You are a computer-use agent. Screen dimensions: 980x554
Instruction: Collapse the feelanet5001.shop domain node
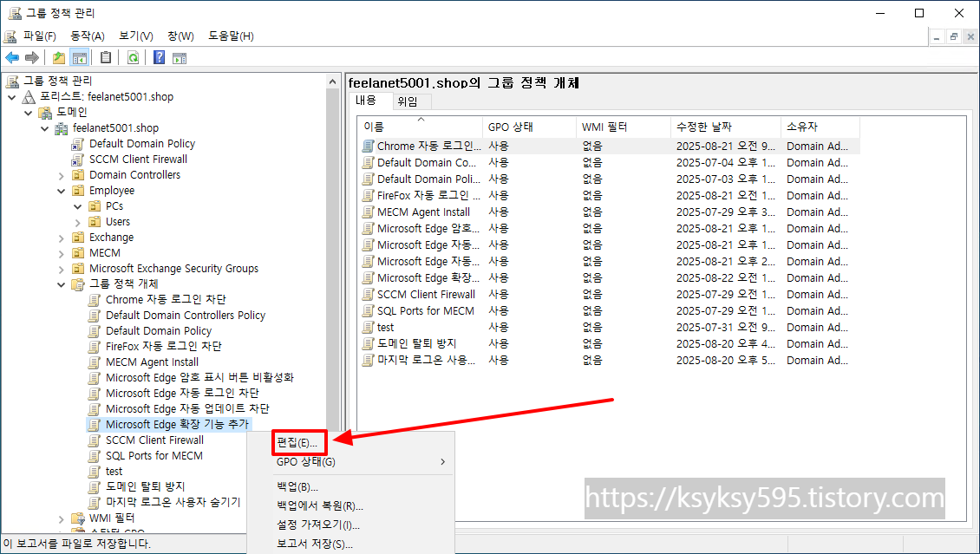tap(44, 128)
